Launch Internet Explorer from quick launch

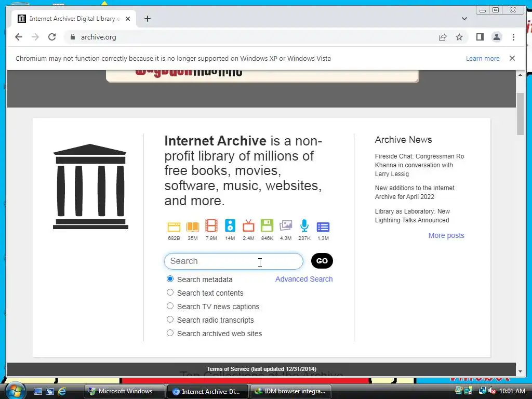coord(62,391)
